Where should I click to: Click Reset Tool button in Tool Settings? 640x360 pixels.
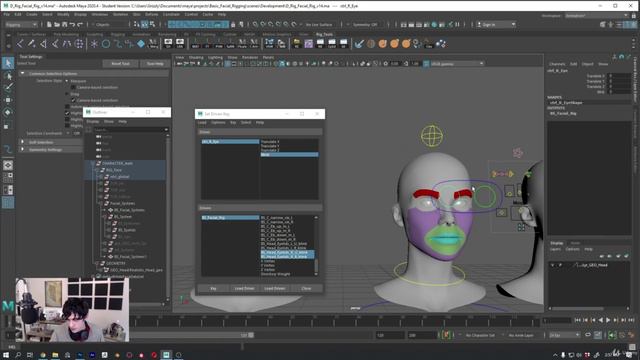(x=121, y=64)
